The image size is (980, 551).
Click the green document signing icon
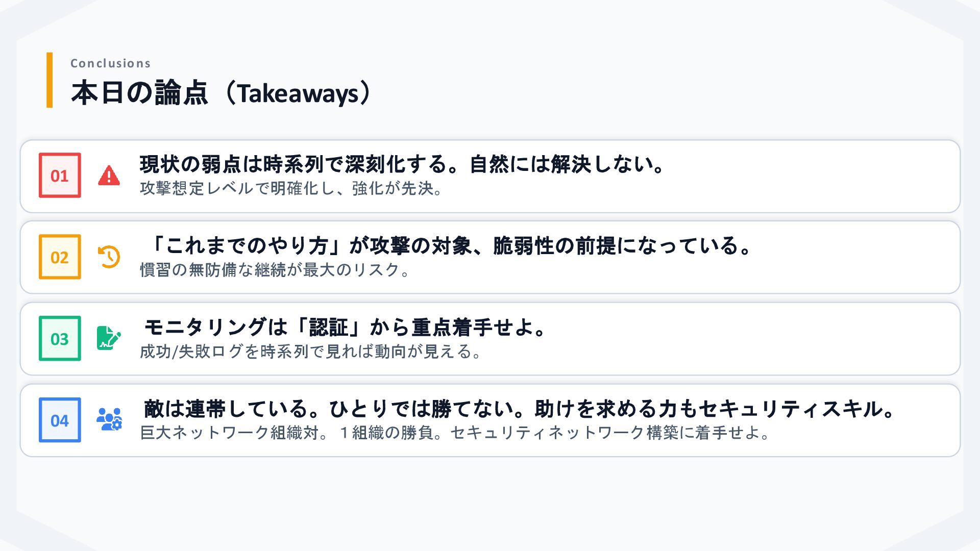tap(109, 338)
